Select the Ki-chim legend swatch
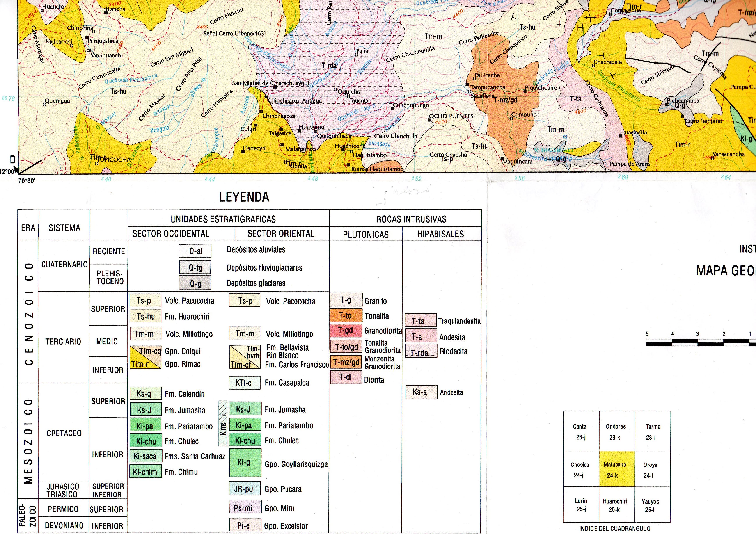756x534 pixels. 146,471
